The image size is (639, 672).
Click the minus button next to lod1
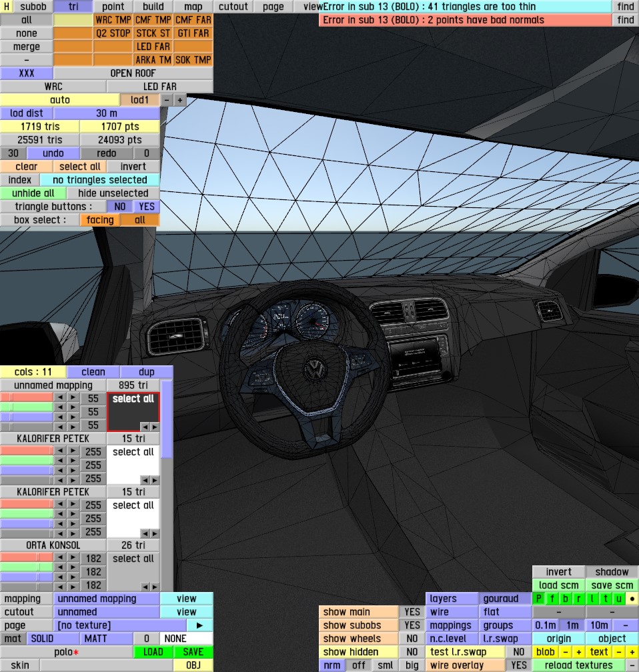(x=166, y=100)
